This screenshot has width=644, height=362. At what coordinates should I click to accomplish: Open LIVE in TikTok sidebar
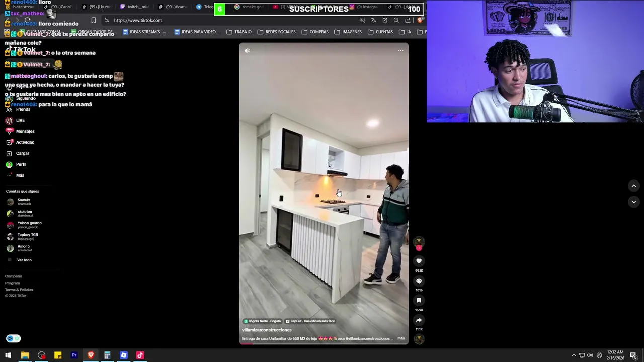[x=15, y=120]
